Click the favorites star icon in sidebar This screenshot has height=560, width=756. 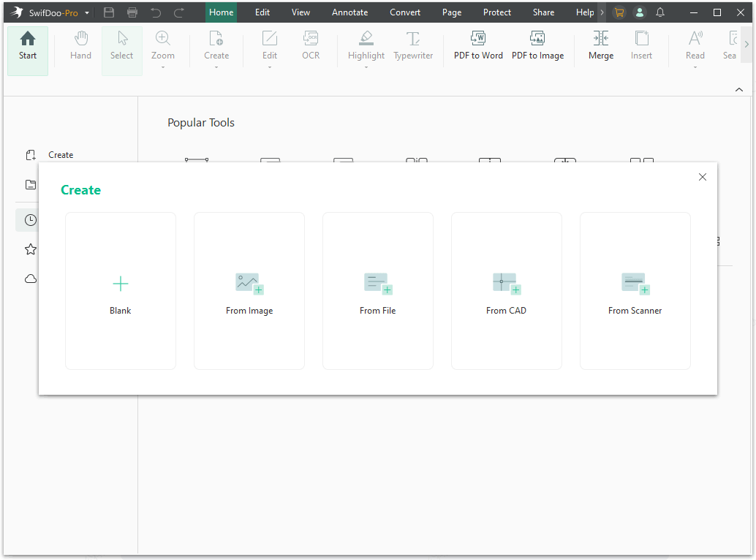tap(30, 249)
